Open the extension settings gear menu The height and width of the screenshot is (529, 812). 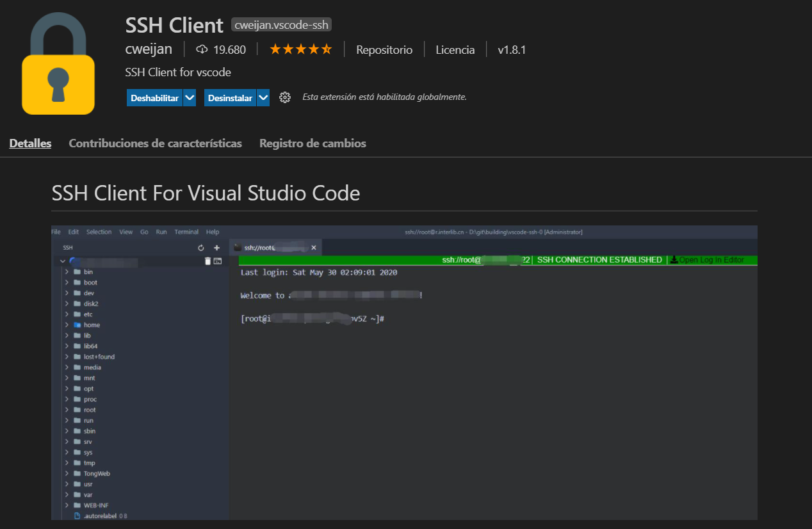coord(286,98)
